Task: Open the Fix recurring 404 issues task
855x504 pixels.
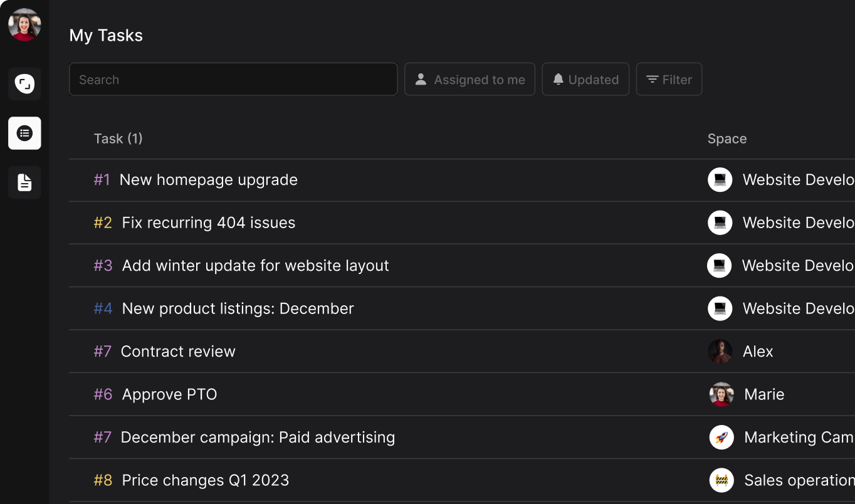Action: click(208, 223)
